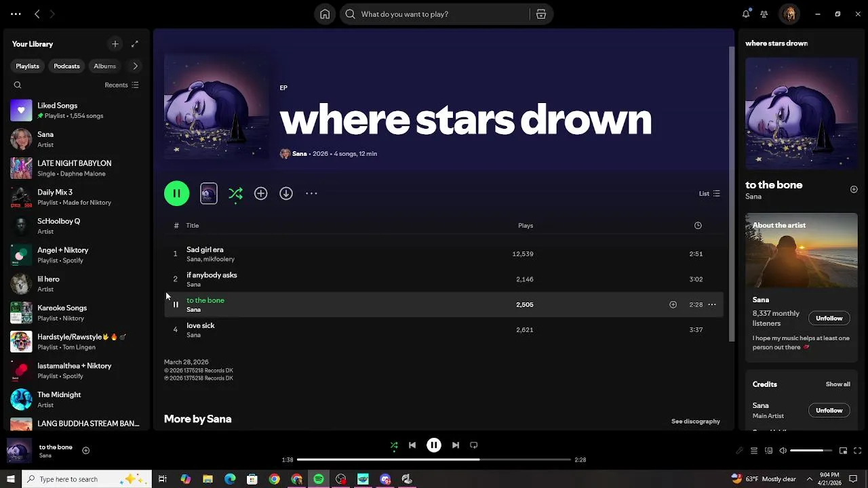Open Daily Mix 3 playlist
This screenshot has width=868, height=488.
tap(76, 197)
